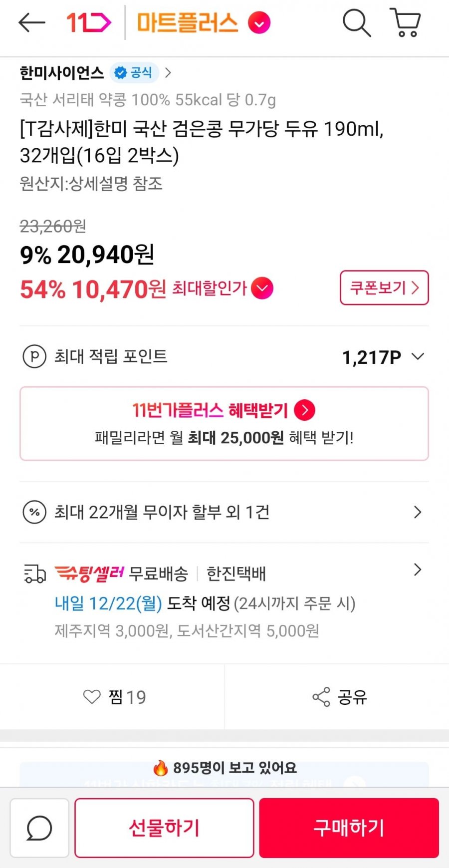Image resolution: width=449 pixels, height=868 pixels.
Task: Expand the 최대할인가 price details arrow
Action: (x=262, y=288)
